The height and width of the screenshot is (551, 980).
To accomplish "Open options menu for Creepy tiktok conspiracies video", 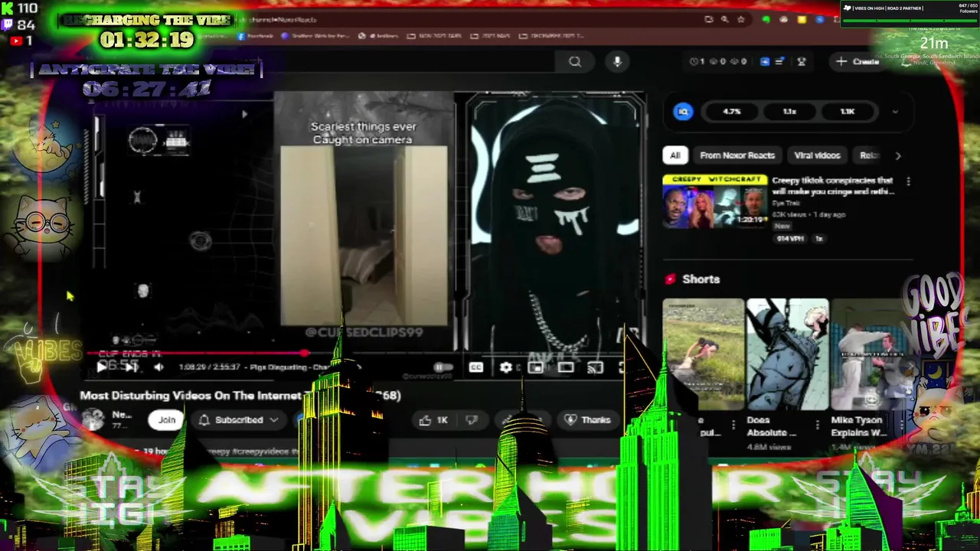I will (908, 181).
